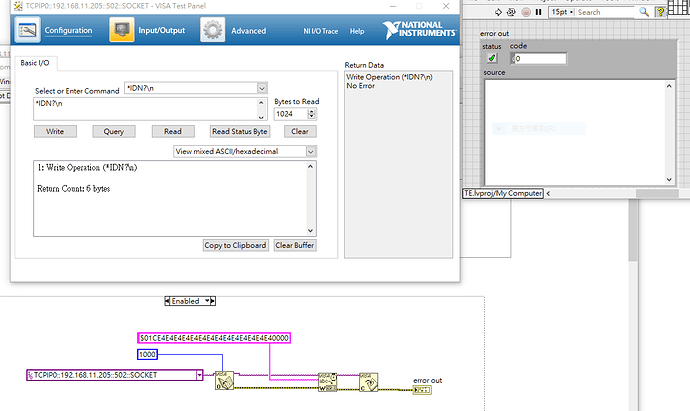Click the Clear Buffer button
Screen dimensions: 690x411
(x=295, y=245)
